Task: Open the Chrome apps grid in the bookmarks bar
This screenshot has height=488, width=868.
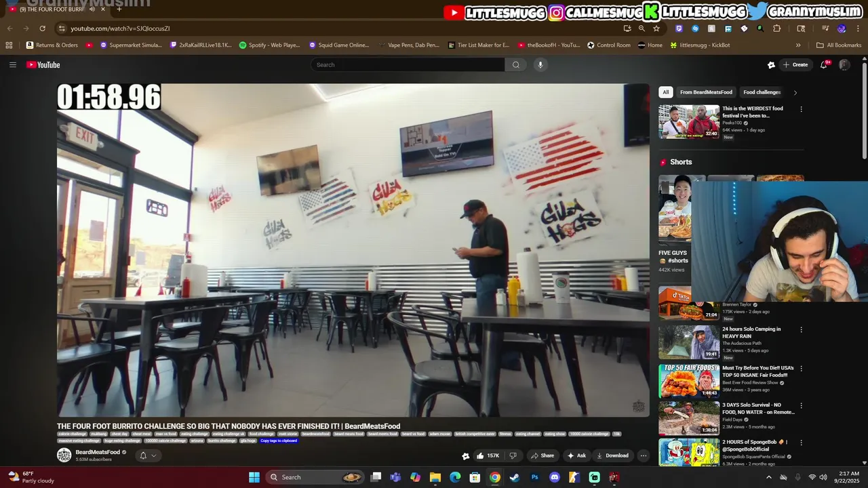Action: pos(9,45)
